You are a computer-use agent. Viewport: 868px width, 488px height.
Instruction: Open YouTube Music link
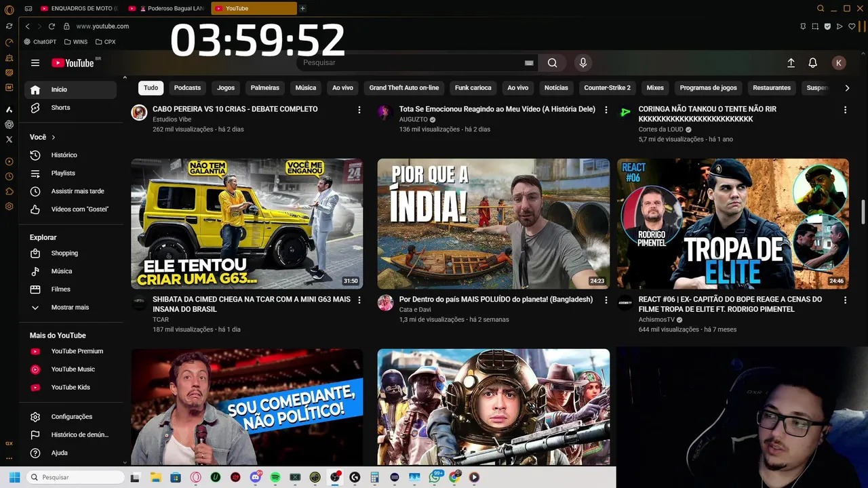71,369
